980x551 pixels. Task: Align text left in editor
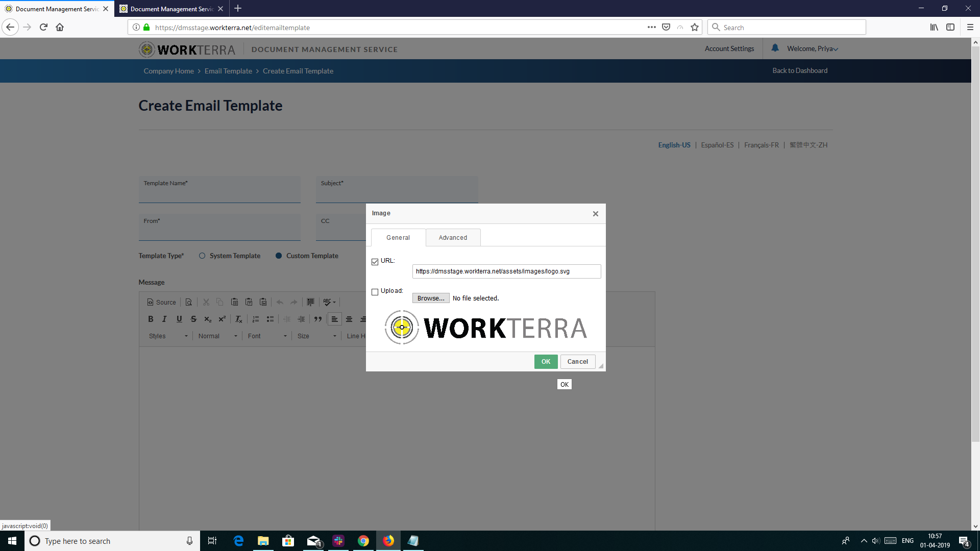point(335,319)
